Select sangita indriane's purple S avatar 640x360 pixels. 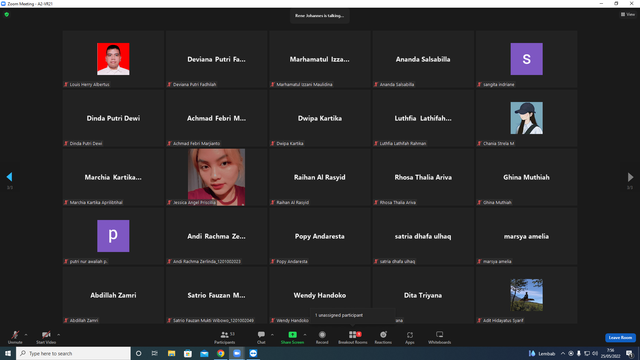point(527,59)
